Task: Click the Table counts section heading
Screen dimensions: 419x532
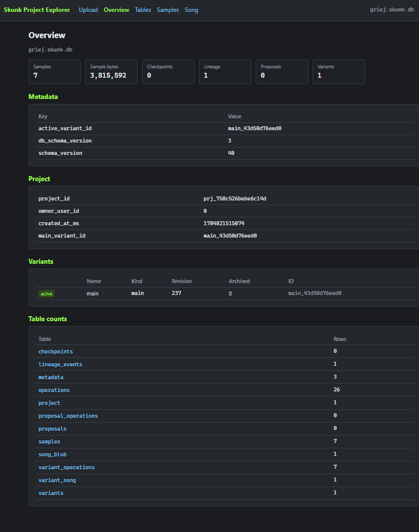Action: (x=47, y=319)
